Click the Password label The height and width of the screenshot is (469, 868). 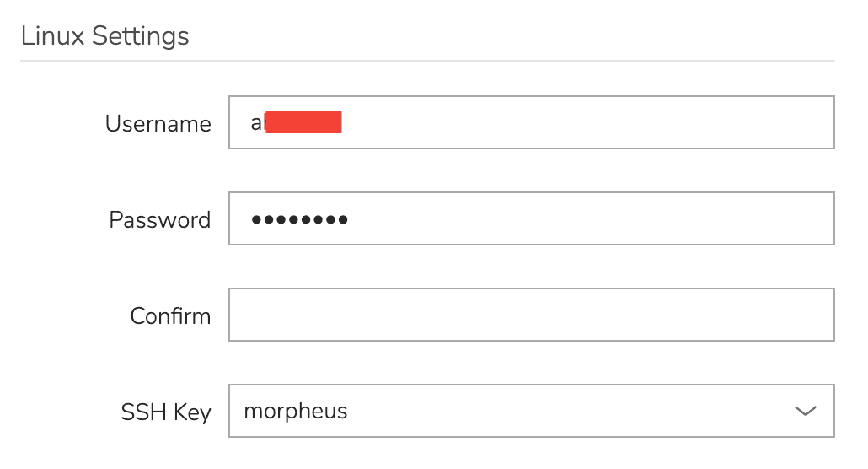coord(160,220)
